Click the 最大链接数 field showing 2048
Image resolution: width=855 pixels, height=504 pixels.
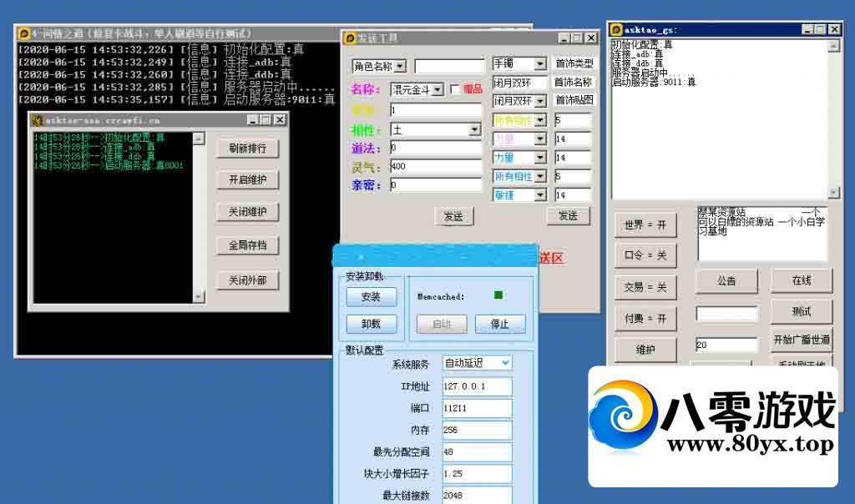click(x=477, y=496)
